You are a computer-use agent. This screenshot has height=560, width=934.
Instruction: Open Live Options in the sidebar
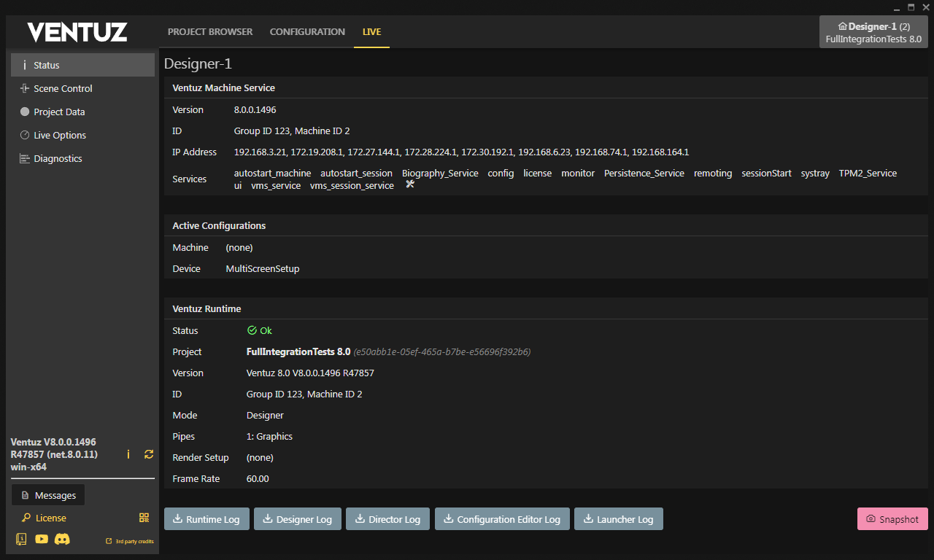click(x=60, y=135)
